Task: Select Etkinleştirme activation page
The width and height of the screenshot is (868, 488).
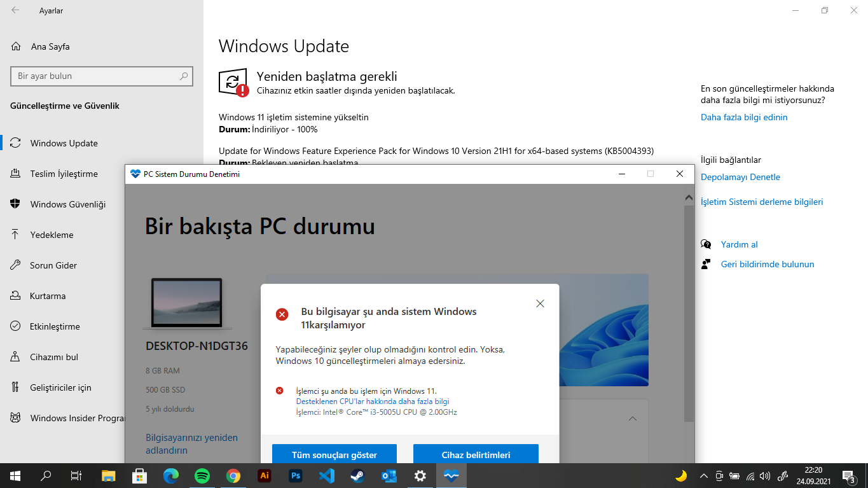Action: (55, 326)
